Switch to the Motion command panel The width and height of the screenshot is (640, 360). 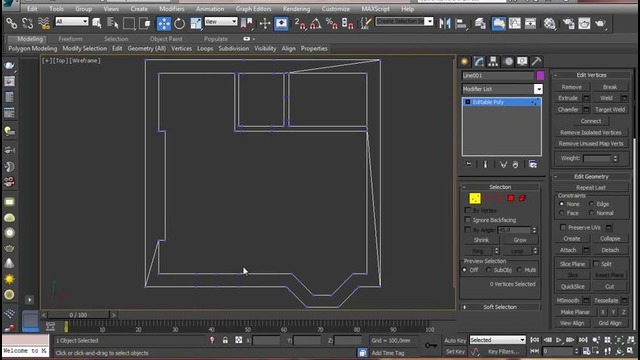(x=508, y=62)
